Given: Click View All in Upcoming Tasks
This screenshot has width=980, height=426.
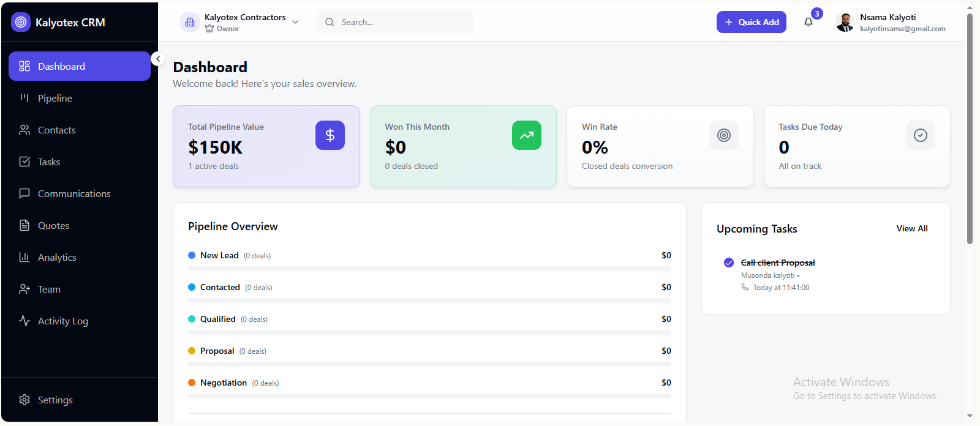Looking at the screenshot, I should tap(912, 228).
